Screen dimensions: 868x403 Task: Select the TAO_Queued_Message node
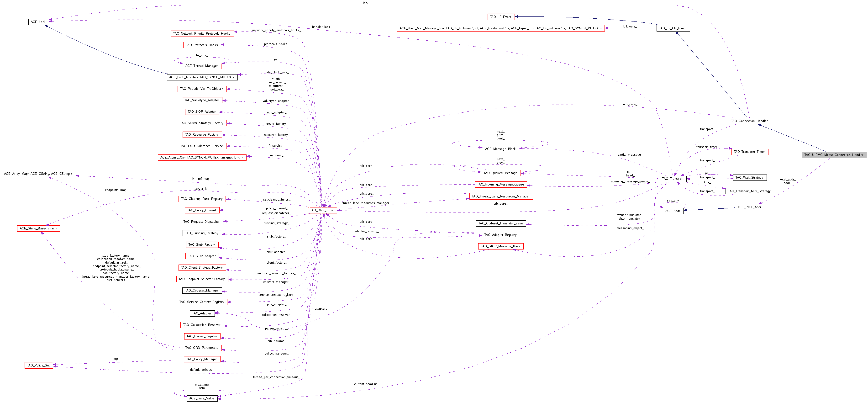[500, 173]
